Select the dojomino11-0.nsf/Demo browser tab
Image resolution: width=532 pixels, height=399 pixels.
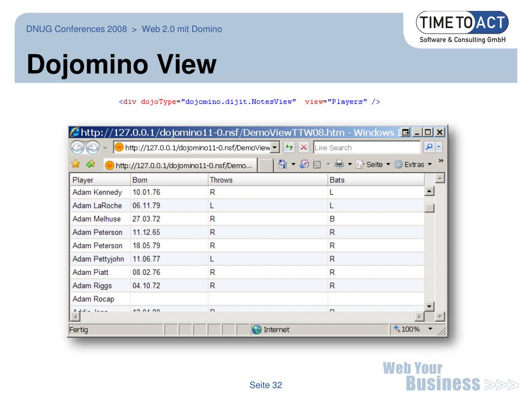point(180,165)
